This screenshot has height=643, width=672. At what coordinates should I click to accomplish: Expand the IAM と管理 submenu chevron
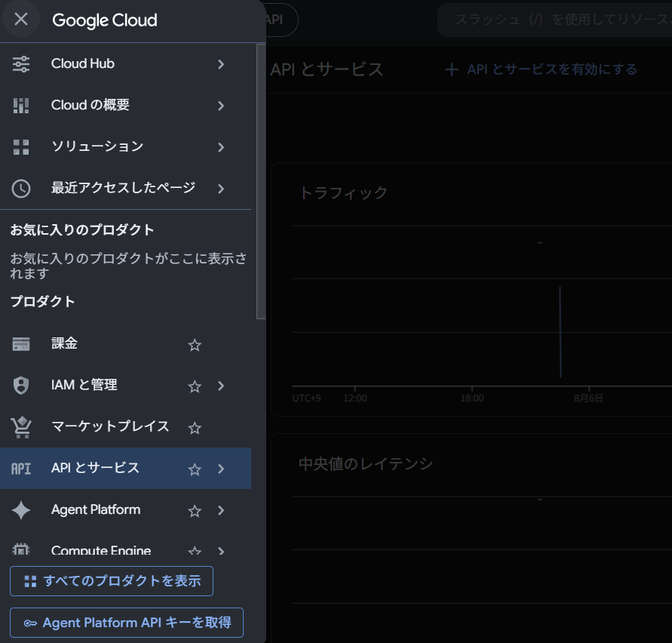tap(221, 386)
